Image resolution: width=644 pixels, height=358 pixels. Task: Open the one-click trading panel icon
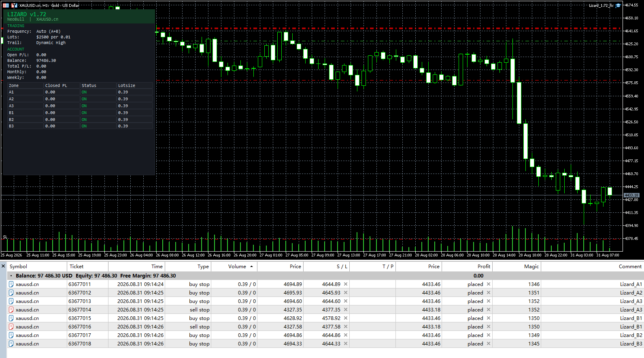point(6,5)
